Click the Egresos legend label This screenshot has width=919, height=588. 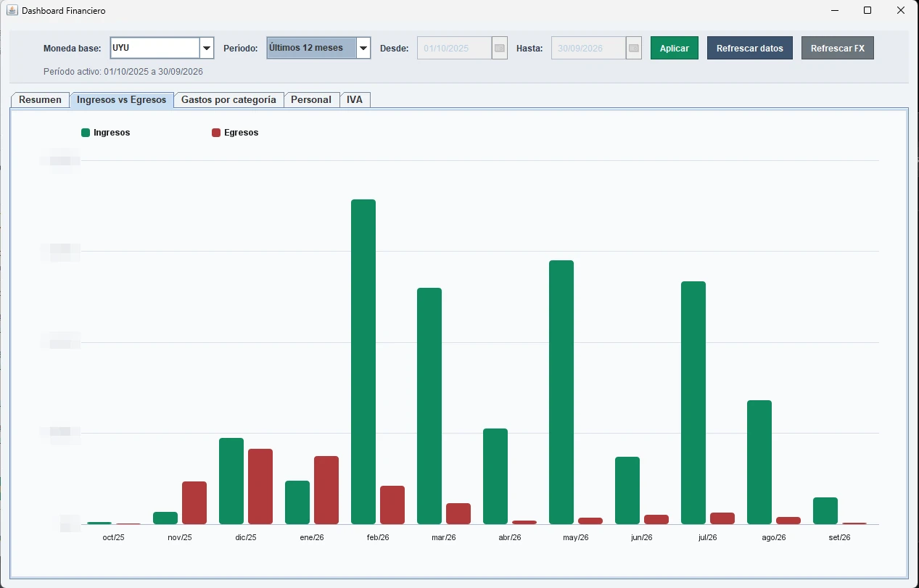[242, 133]
